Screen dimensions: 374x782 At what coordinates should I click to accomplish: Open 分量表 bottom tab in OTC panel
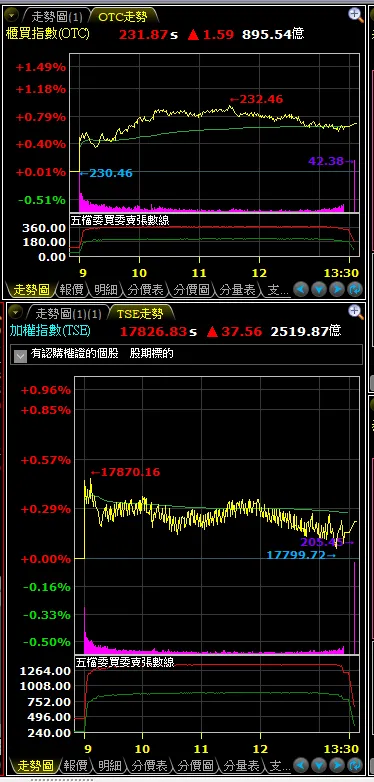pyautogui.click(x=237, y=289)
